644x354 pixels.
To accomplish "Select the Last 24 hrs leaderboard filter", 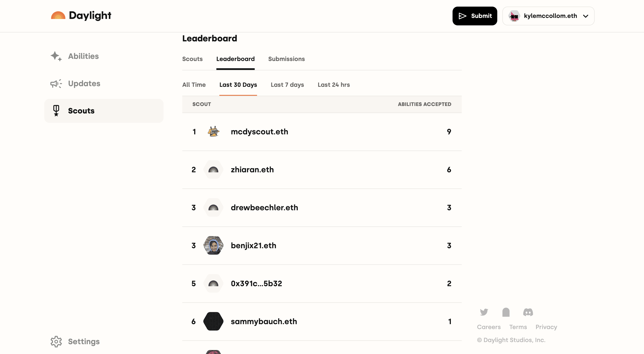I will point(334,85).
